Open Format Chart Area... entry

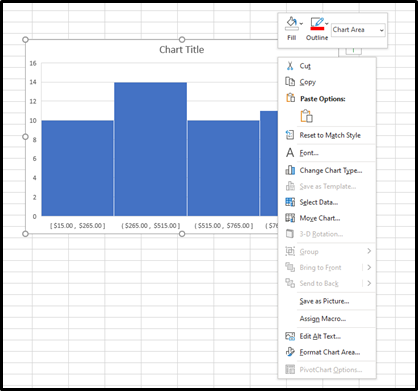click(x=330, y=352)
